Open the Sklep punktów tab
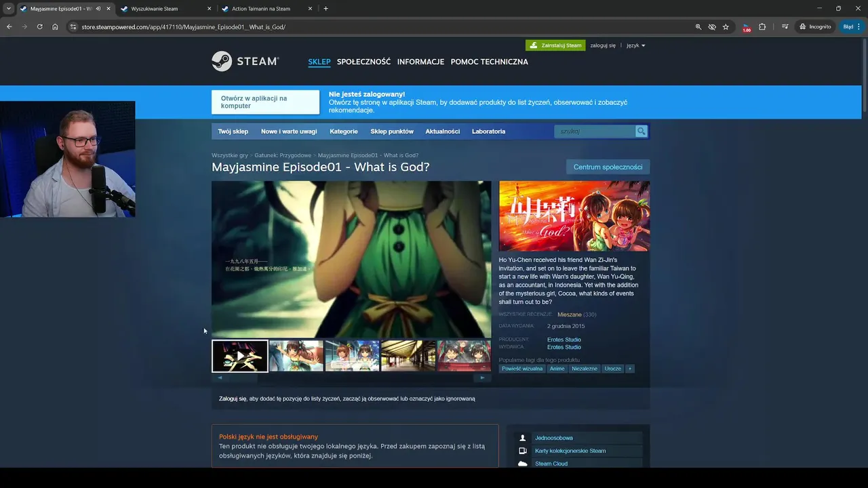The width and height of the screenshot is (868, 488). (x=392, y=131)
